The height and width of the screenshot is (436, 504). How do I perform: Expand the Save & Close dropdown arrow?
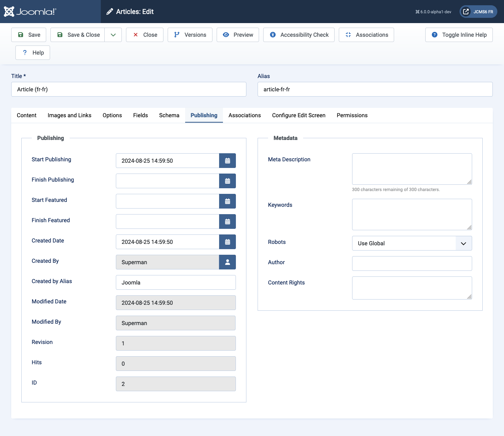point(113,35)
